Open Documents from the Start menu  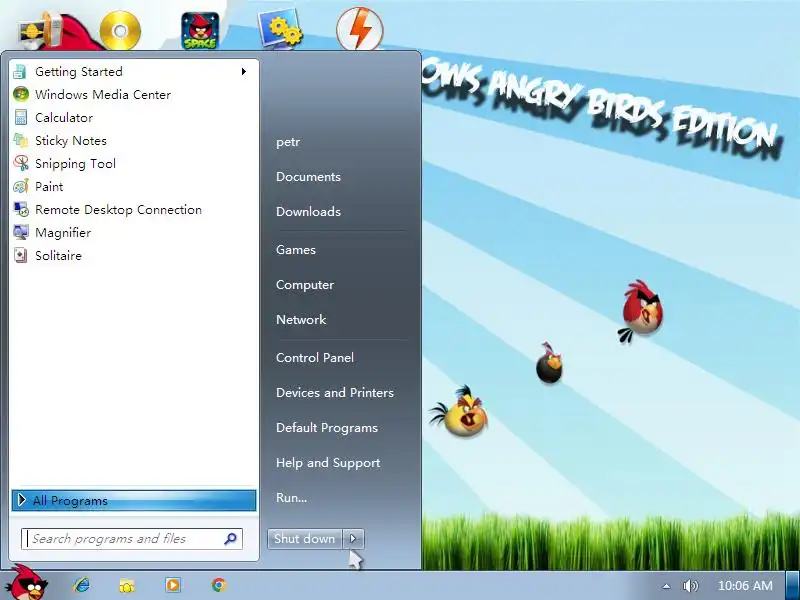[308, 177]
